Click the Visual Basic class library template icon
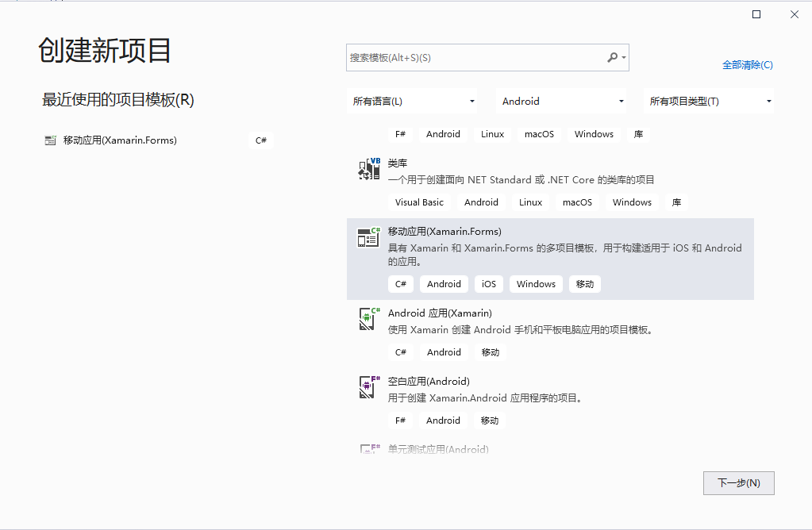Image resolution: width=812 pixels, height=530 pixels. point(369,169)
